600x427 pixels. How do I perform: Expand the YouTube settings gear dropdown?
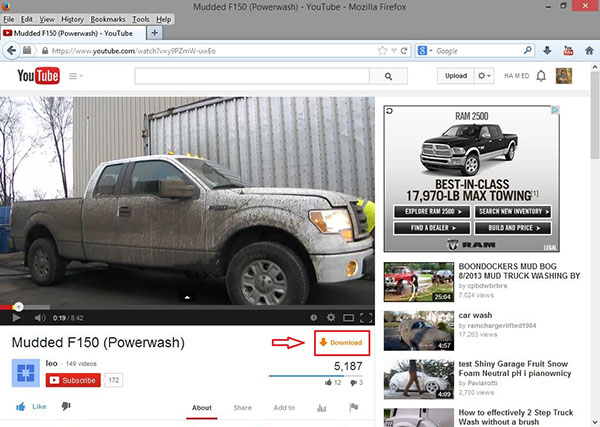click(x=484, y=76)
